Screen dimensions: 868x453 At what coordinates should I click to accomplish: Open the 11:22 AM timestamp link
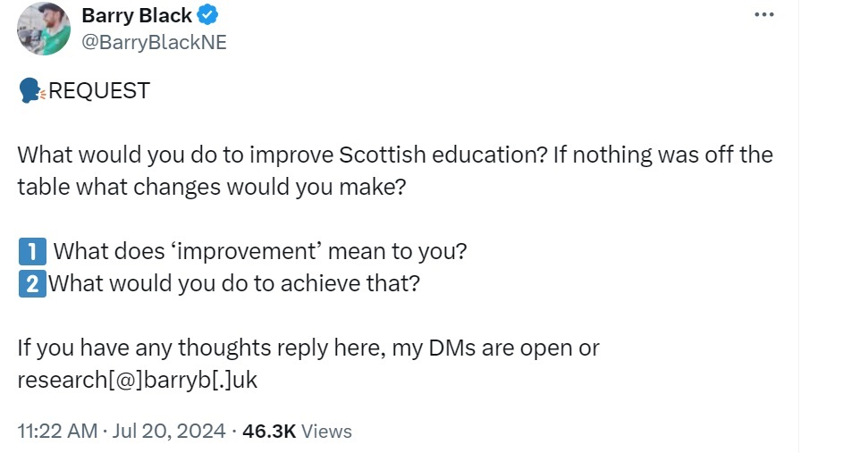[57, 431]
